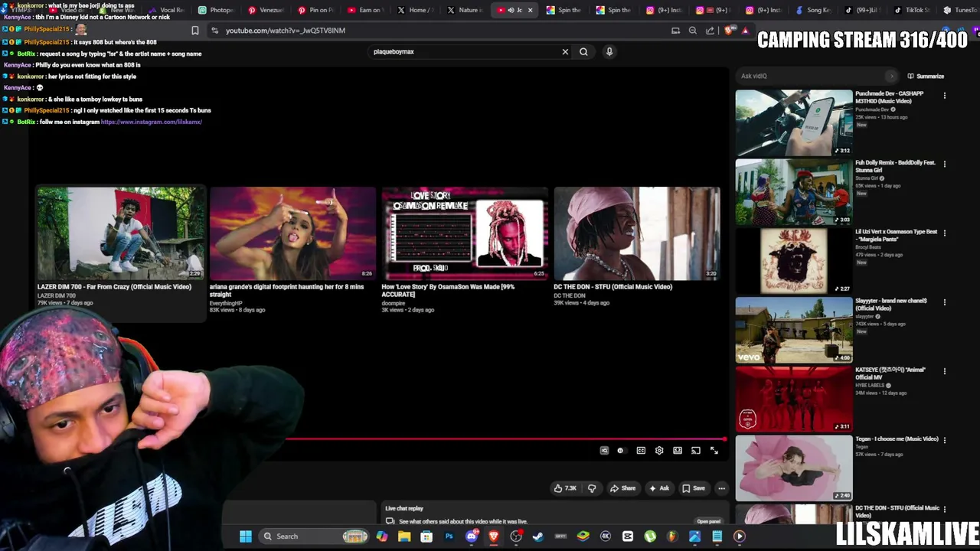Open Discord from the taskbar
This screenshot has width=980, height=551.
pos(472,536)
